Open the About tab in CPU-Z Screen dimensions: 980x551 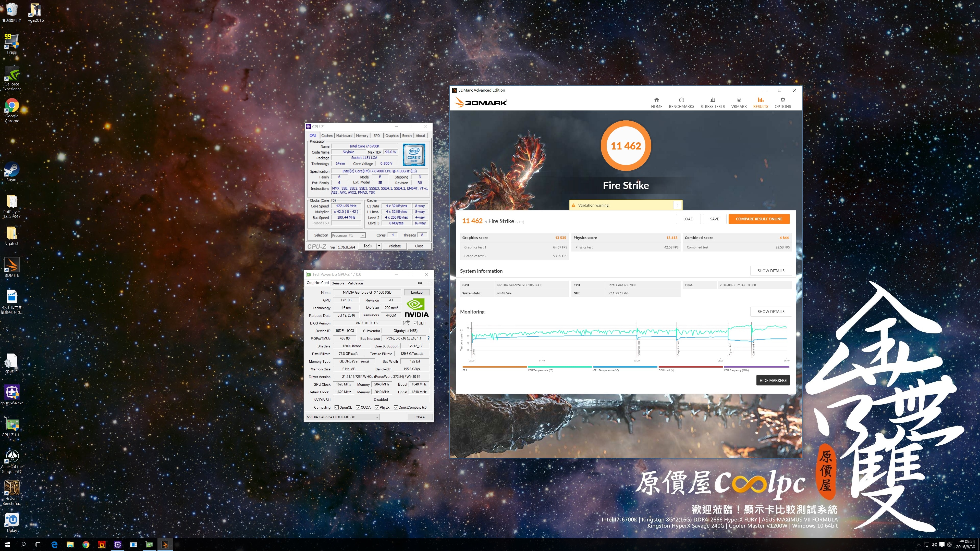pos(420,136)
